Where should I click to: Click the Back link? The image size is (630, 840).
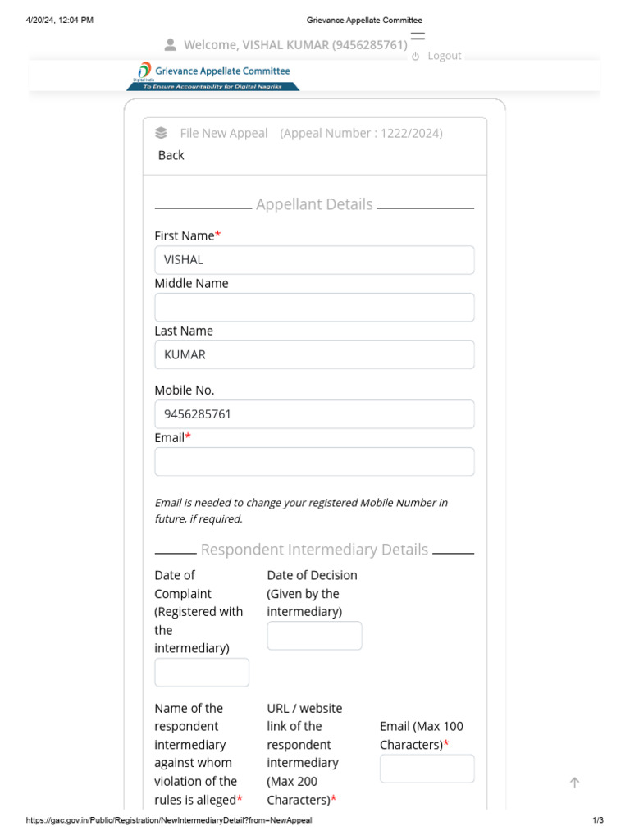coord(171,155)
